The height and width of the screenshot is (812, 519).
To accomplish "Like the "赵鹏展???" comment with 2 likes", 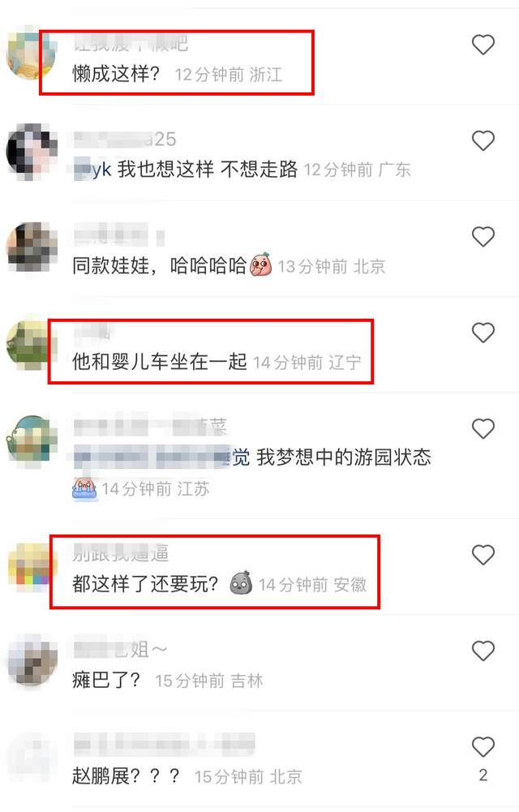I will point(483,746).
